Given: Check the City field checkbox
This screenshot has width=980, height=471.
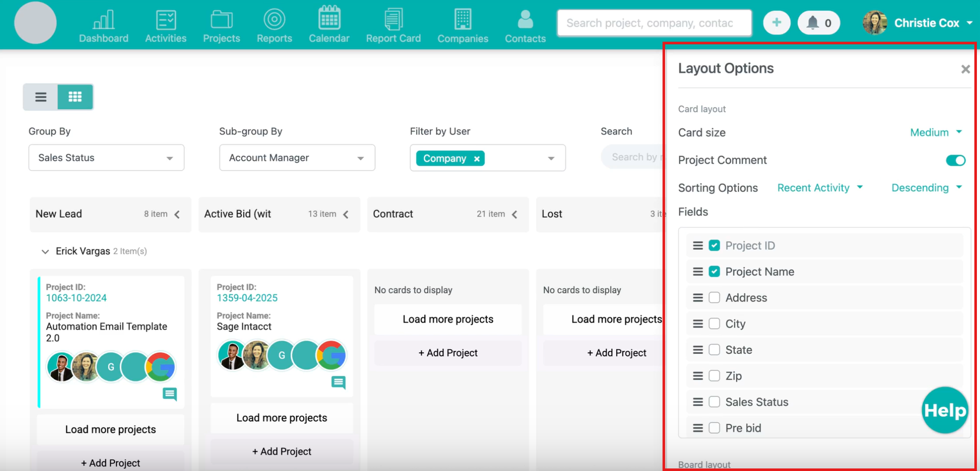Looking at the screenshot, I should coord(714,324).
